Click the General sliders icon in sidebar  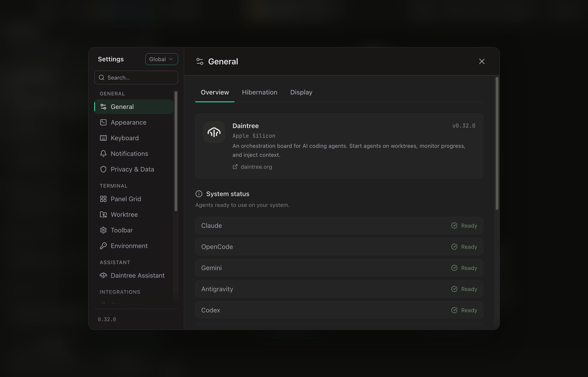click(x=103, y=107)
